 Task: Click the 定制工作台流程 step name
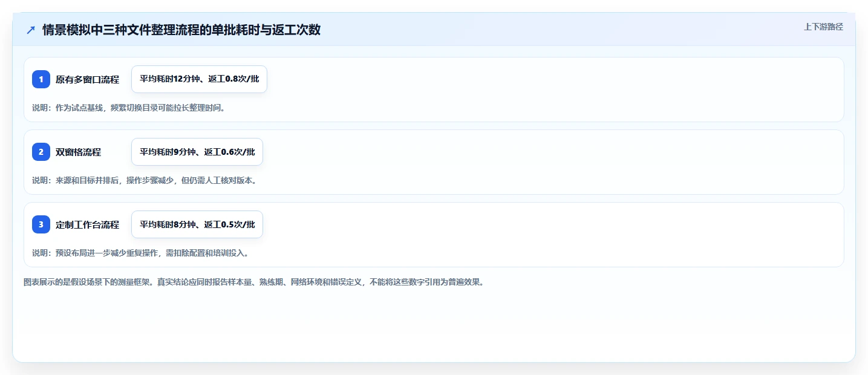pos(87,224)
